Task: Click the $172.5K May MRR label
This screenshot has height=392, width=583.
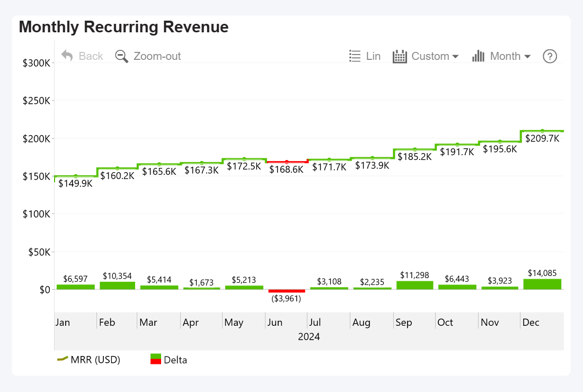Action: coord(244,166)
